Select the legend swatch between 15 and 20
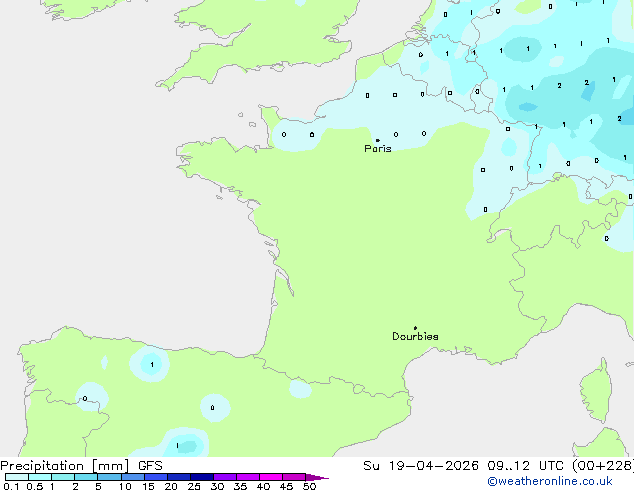634x490 pixels. coord(156,477)
